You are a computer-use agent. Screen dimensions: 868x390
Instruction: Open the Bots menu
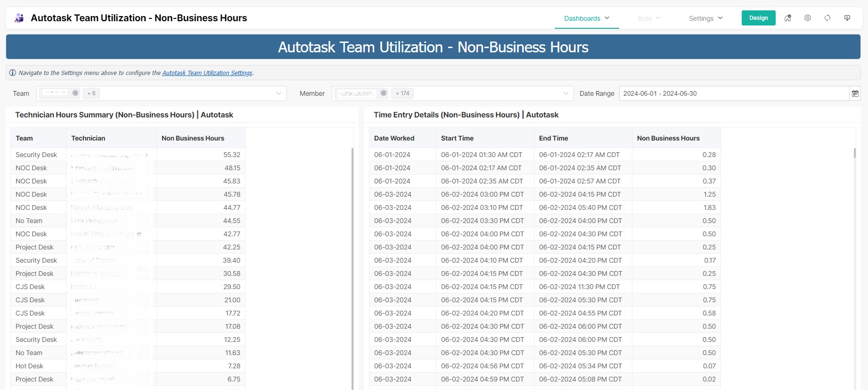tap(649, 18)
